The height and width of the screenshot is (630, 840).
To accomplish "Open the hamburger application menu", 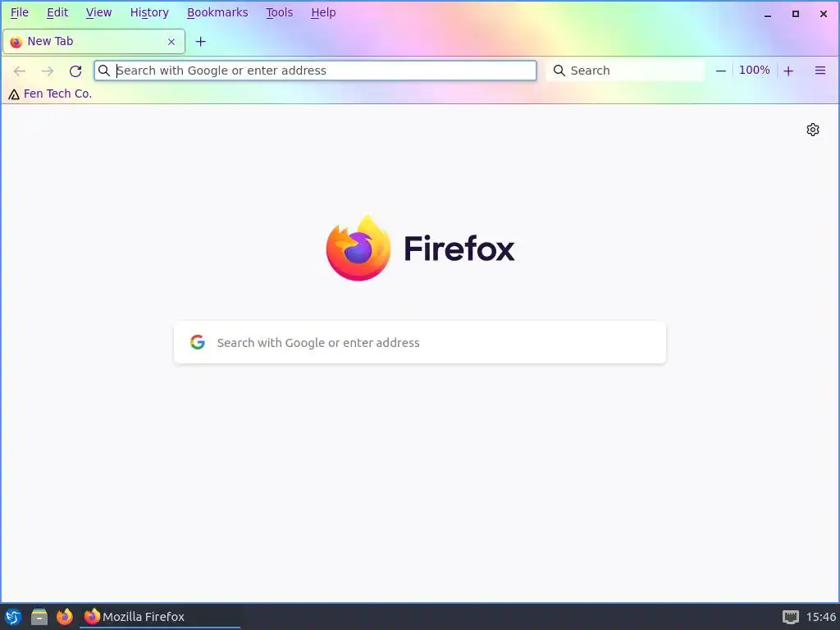I will click(820, 71).
